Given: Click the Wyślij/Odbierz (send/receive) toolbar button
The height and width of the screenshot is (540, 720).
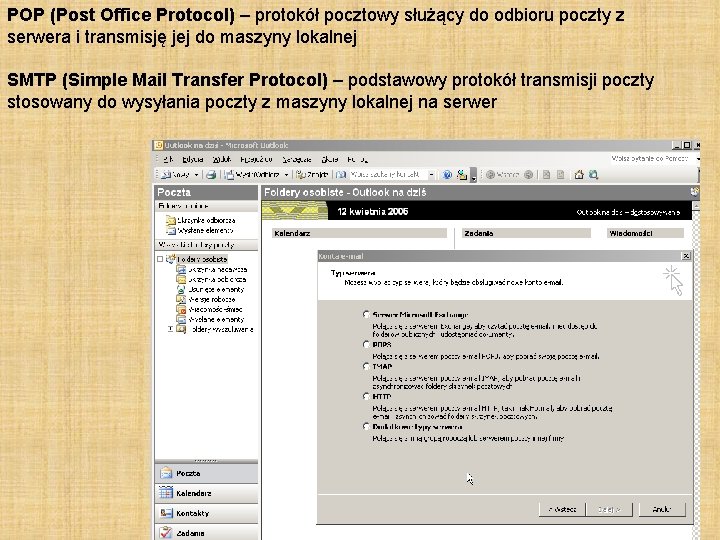Looking at the screenshot, I should click(x=252, y=174).
